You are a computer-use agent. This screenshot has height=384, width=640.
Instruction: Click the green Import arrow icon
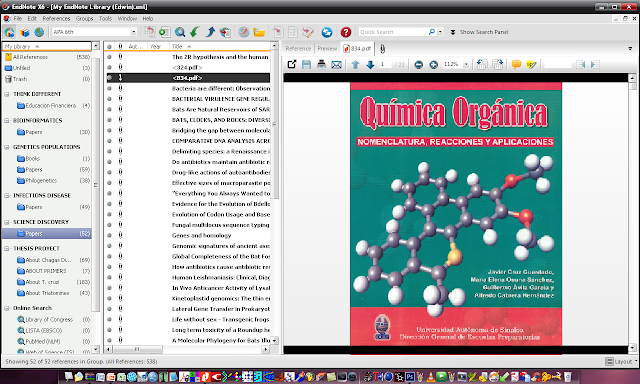pos(195,32)
